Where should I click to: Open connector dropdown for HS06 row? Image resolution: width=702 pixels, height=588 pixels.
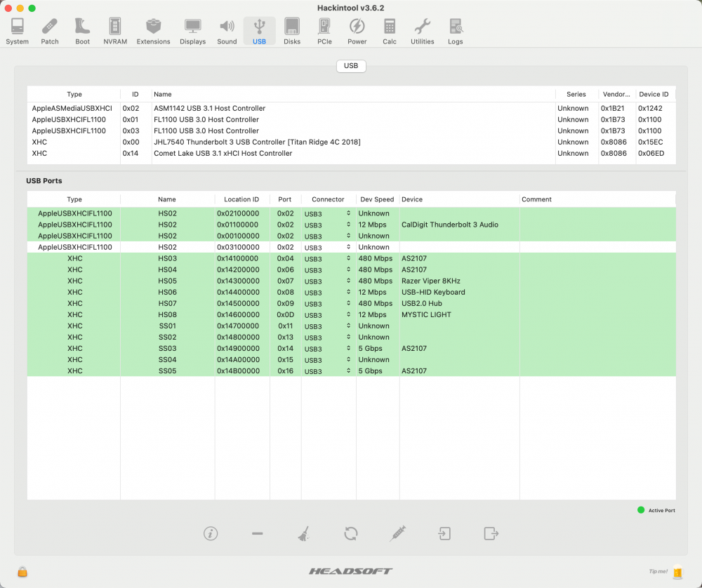coord(328,292)
